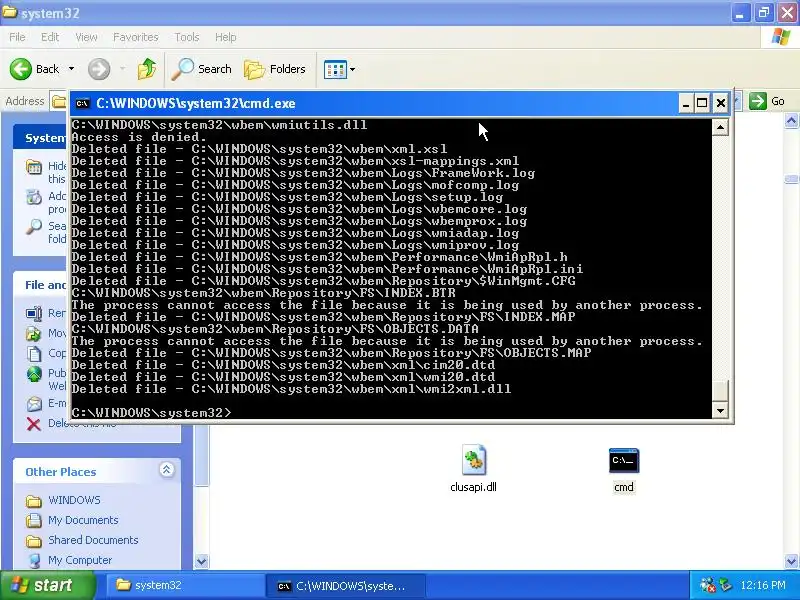Click the Forward arrow button
This screenshot has width=800, height=600.
click(99, 69)
